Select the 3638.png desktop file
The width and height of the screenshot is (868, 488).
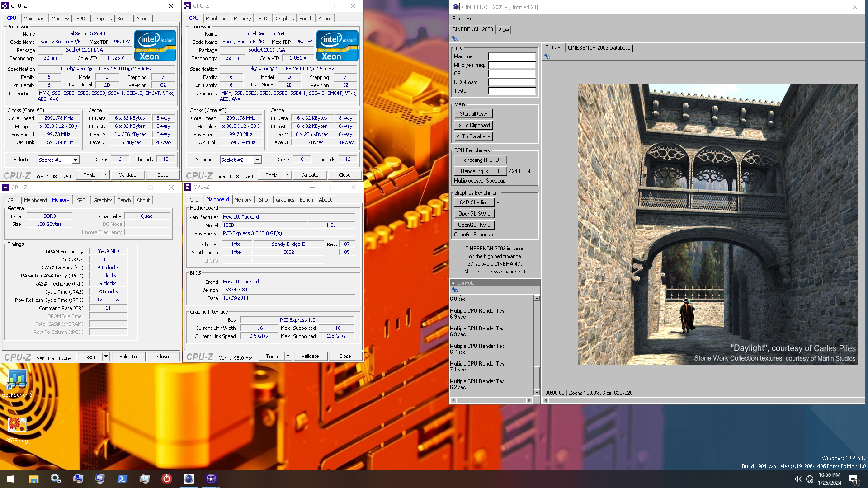point(17,429)
